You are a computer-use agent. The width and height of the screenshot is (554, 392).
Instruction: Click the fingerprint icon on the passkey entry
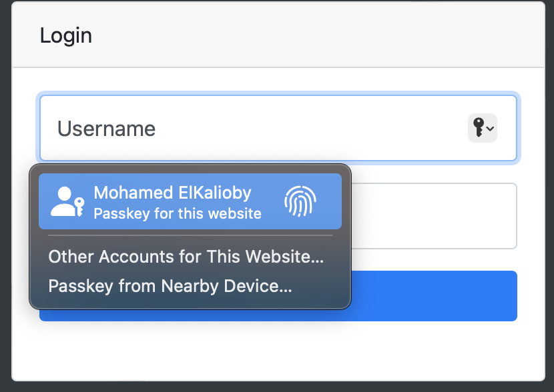pos(300,201)
